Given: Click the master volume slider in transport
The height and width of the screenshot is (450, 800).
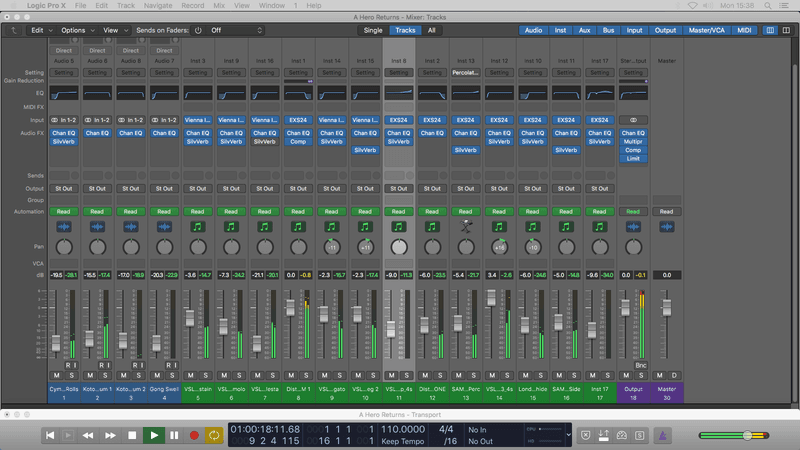Looking at the screenshot, I should 734,435.
